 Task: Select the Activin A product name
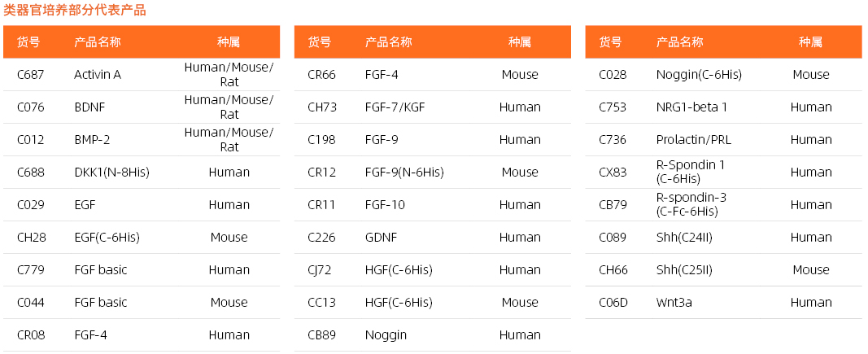point(98,75)
